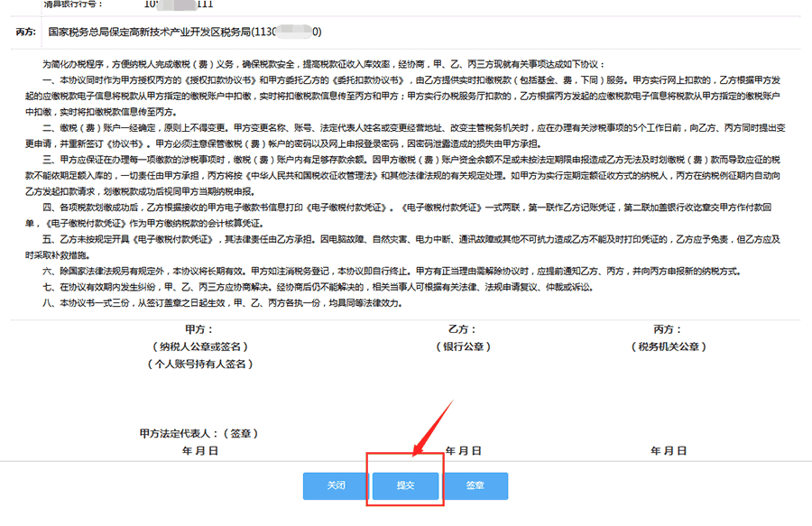
Task: Click the 税务机关公章 stamp area label
Action: click(x=669, y=346)
